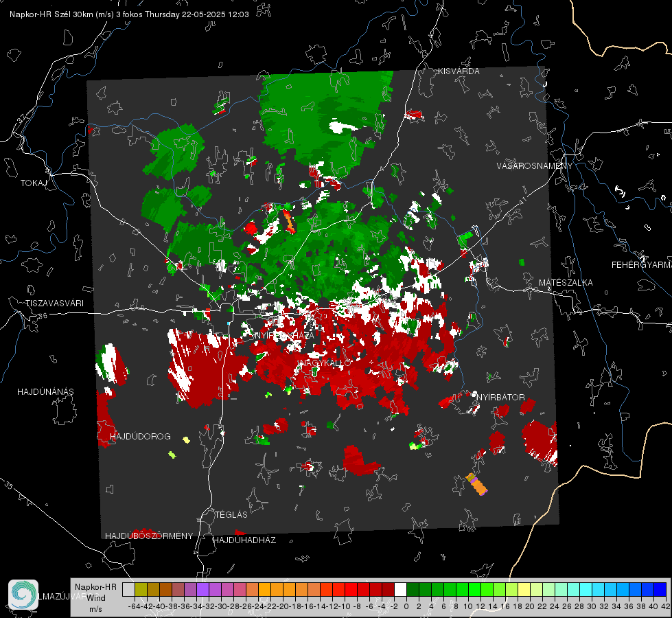Click the orange-violet echo patch southeast of Nyírbátor
The width and height of the screenshot is (672, 618).
click(x=477, y=484)
